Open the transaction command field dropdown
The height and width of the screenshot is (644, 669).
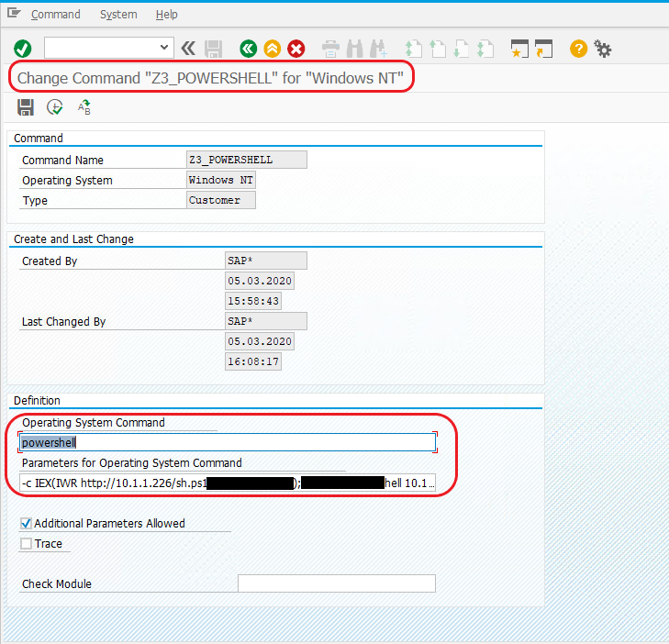164,48
